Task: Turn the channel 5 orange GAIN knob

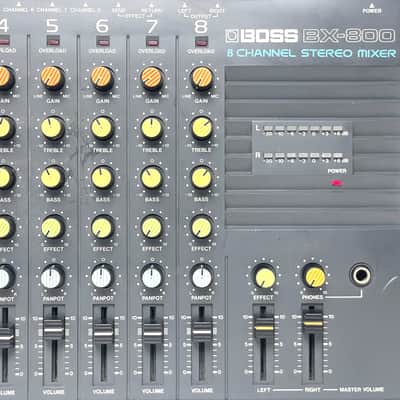Action: coord(53,77)
